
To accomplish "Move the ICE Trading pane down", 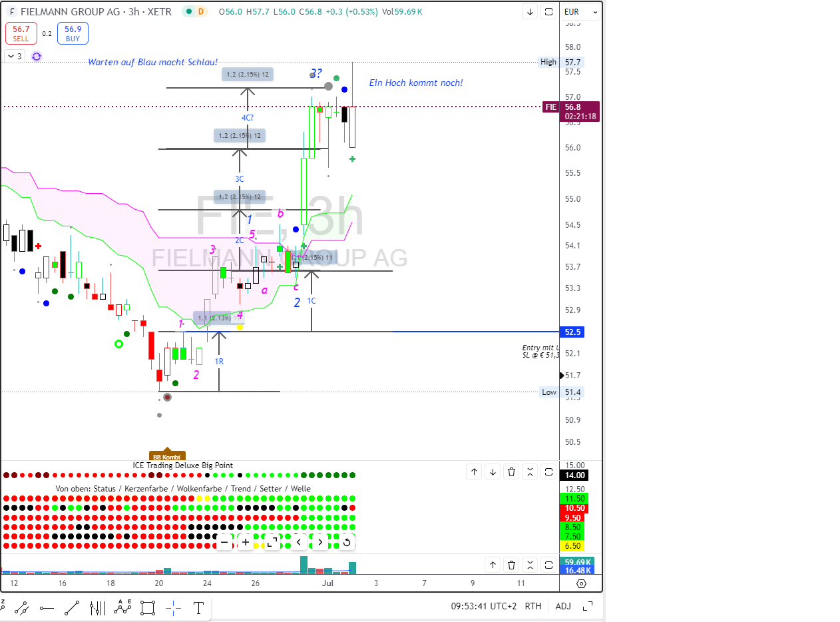I will [x=493, y=472].
